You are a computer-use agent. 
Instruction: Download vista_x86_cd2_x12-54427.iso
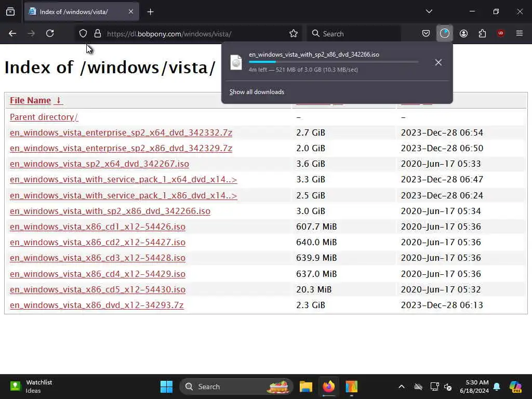coord(98,242)
